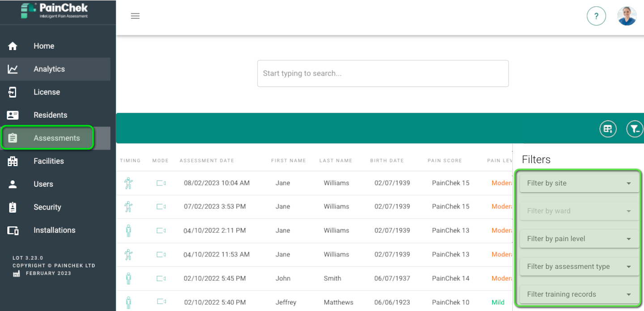
Task: Sort by Assessment Date column header
Action: click(207, 160)
